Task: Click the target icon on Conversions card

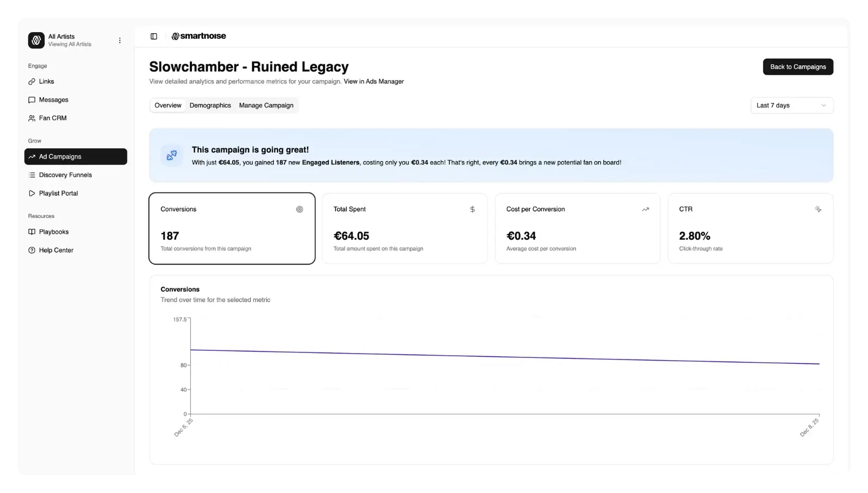Action: coord(299,209)
